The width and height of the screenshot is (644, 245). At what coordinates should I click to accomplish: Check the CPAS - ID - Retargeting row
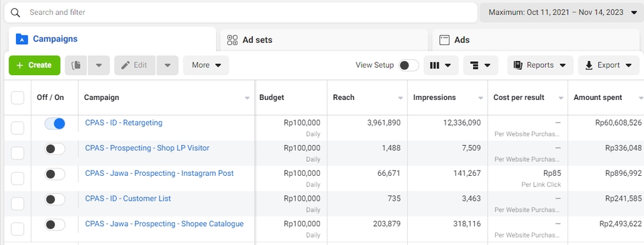pyautogui.click(x=17, y=128)
